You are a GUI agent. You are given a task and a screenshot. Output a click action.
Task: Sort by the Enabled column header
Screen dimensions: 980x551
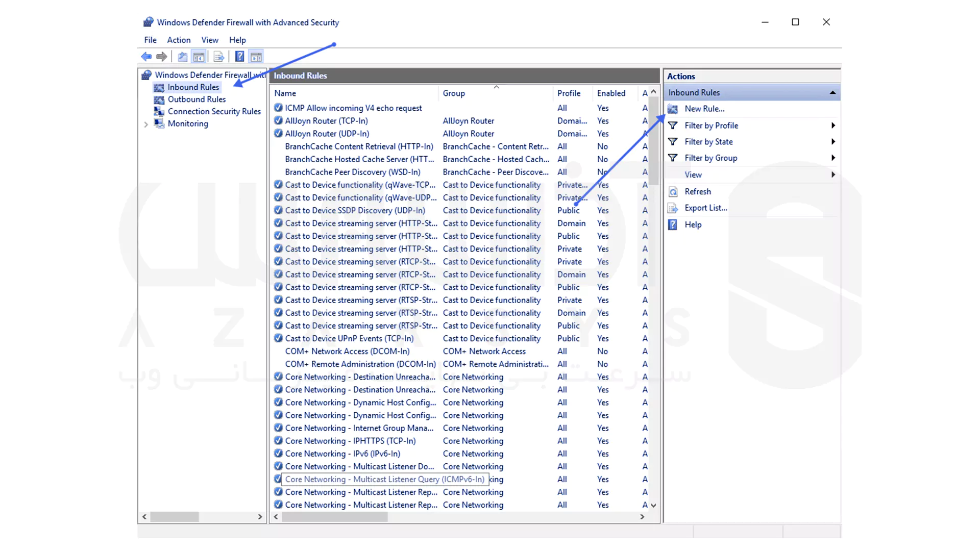(x=615, y=93)
